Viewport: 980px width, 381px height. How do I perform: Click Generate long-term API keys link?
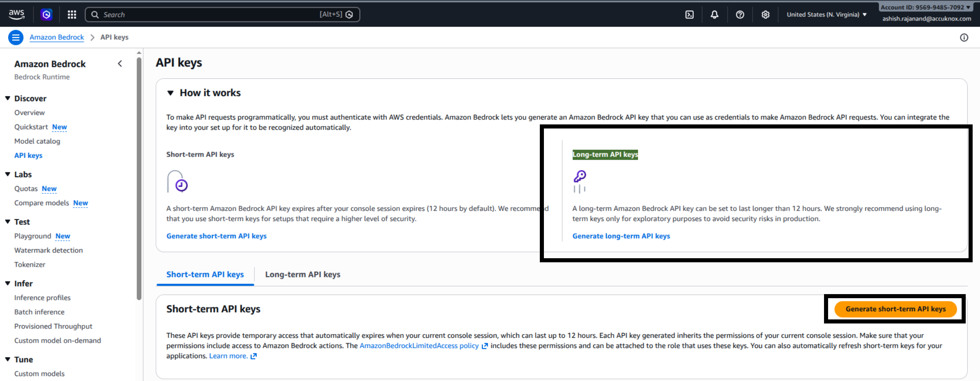tap(621, 236)
